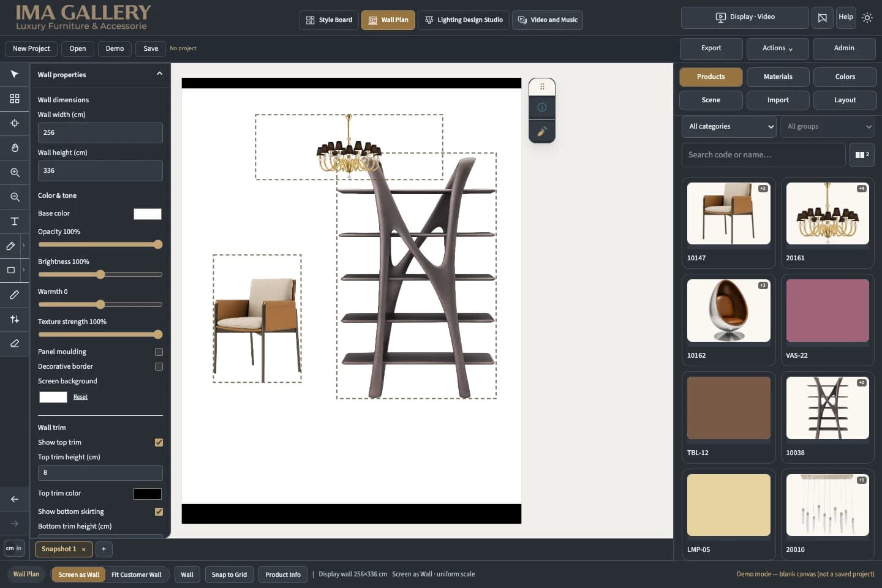Select the hand pan tool
This screenshot has width=882, height=588.
click(15, 148)
